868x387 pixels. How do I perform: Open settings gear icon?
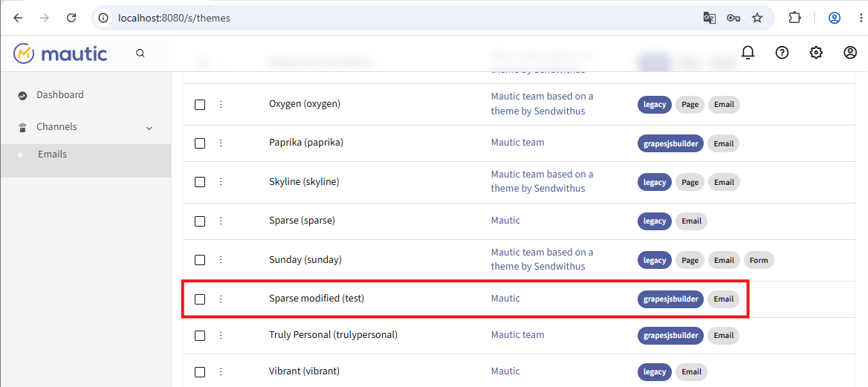coord(816,53)
